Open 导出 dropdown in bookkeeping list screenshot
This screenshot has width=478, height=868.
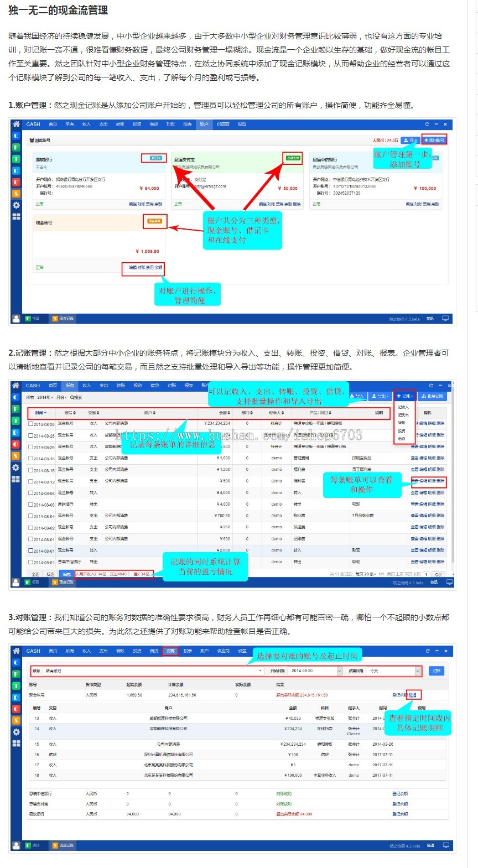pyautogui.click(x=380, y=396)
